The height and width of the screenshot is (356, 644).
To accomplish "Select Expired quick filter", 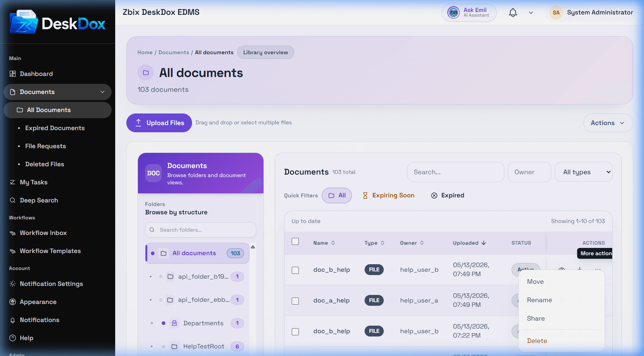I will pyautogui.click(x=448, y=196).
